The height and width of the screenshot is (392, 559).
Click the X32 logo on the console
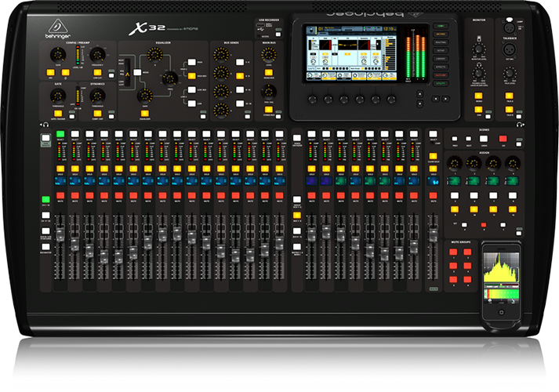[146, 28]
